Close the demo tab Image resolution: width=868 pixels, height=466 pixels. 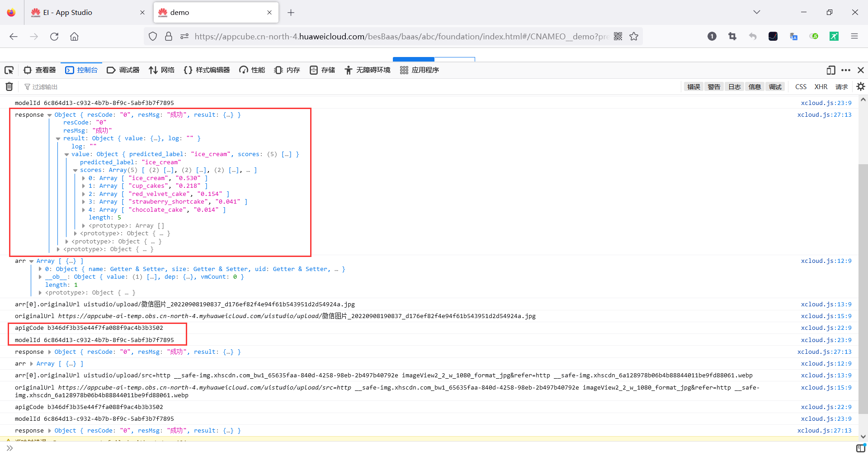coord(269,13)
